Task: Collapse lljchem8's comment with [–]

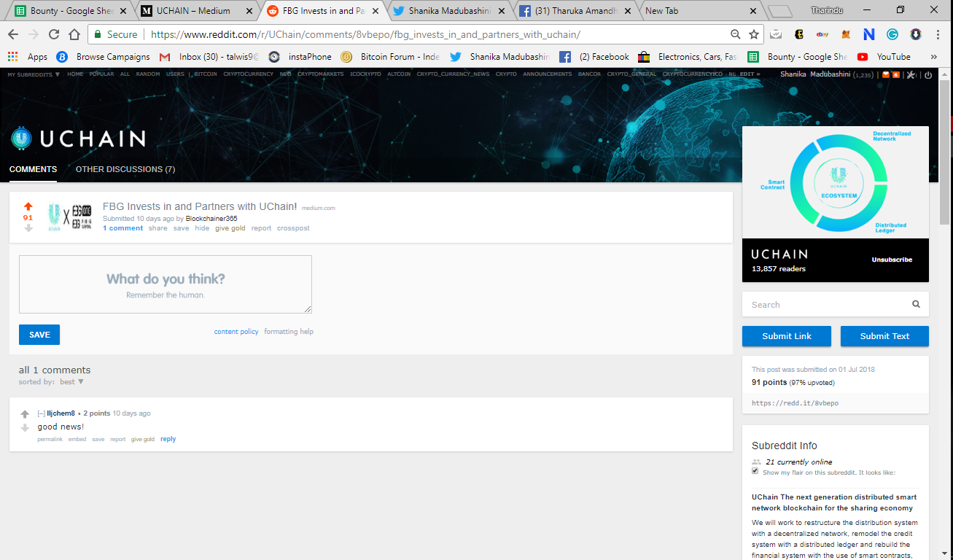Action: [x=42, y=413]
